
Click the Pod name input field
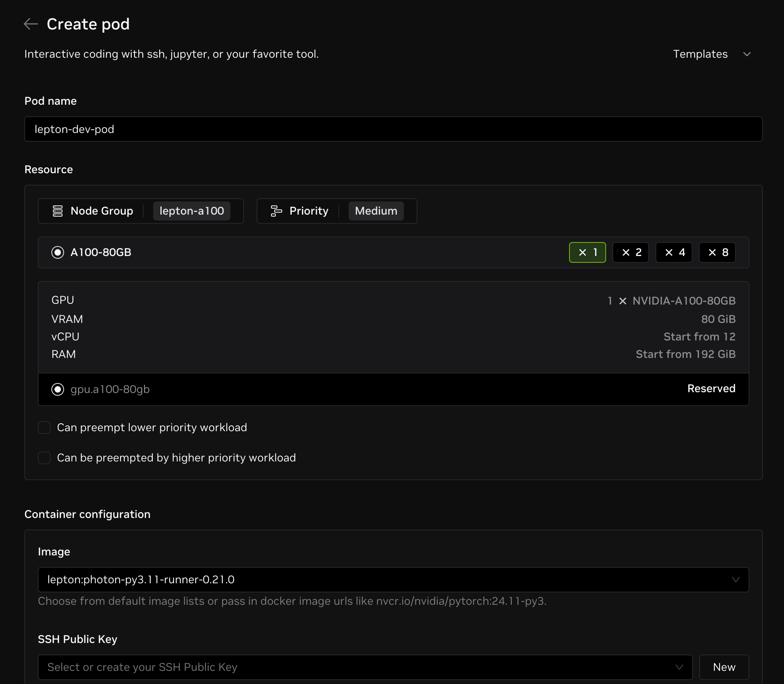pos(393,129)
